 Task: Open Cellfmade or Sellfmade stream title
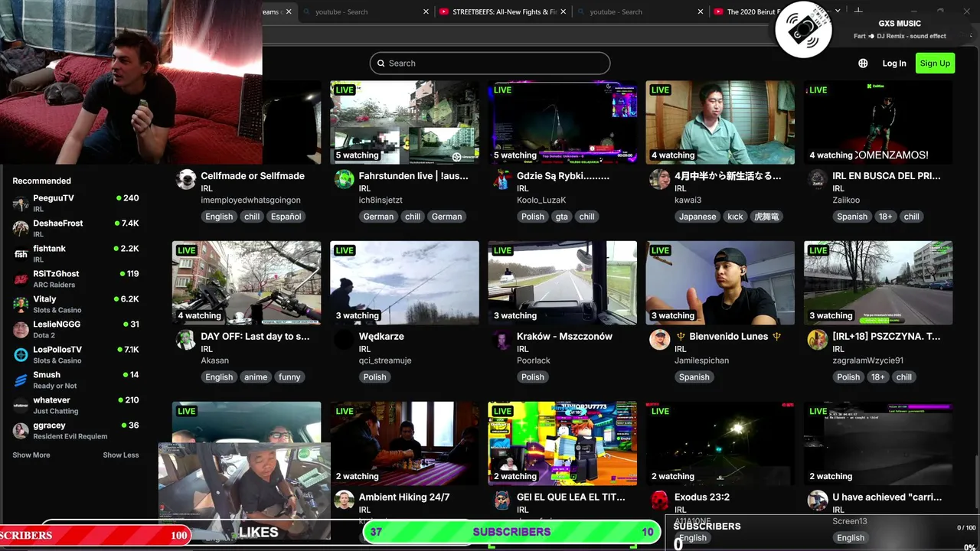pos(253,176)
